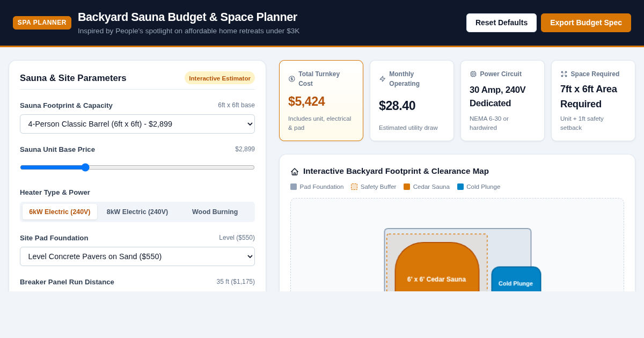The width and height of the screenshot is (644, 338).
Task: Select 8kW Electric (240V) heater option
Action: click(x=137, y=212)
